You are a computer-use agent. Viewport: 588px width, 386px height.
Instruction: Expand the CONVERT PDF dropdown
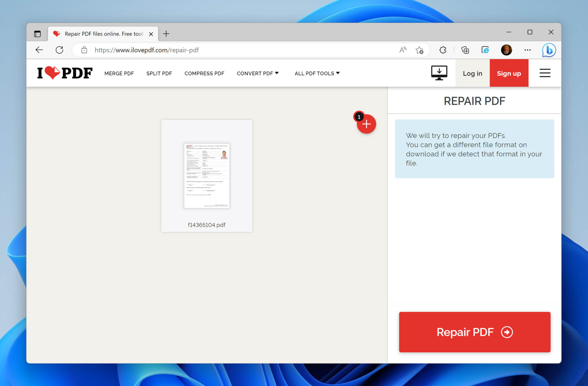pyautogui.click(x=257, y=73)
